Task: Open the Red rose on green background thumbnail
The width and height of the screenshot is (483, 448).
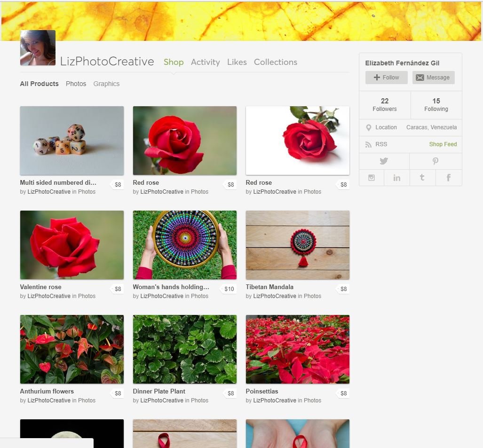Action: [x=184, y=141]
